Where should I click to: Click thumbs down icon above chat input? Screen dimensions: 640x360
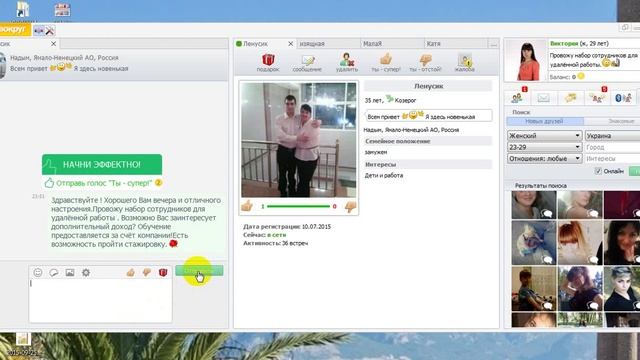pyautogui.click(x=147, y=272)
